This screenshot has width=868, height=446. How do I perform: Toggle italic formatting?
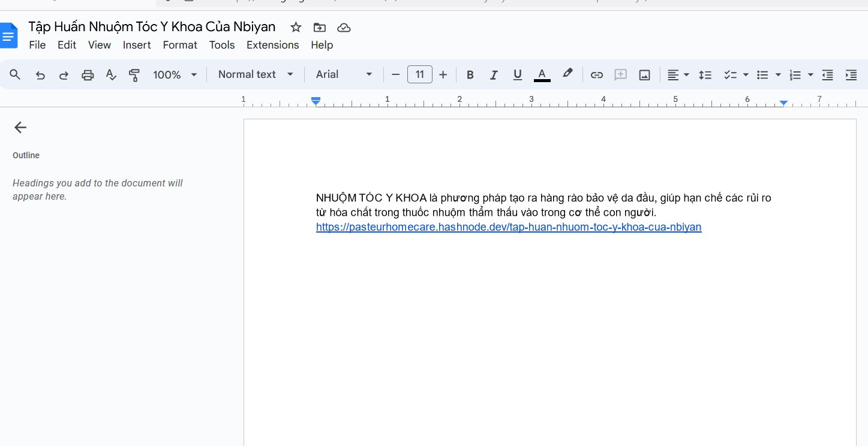[494, 75]
